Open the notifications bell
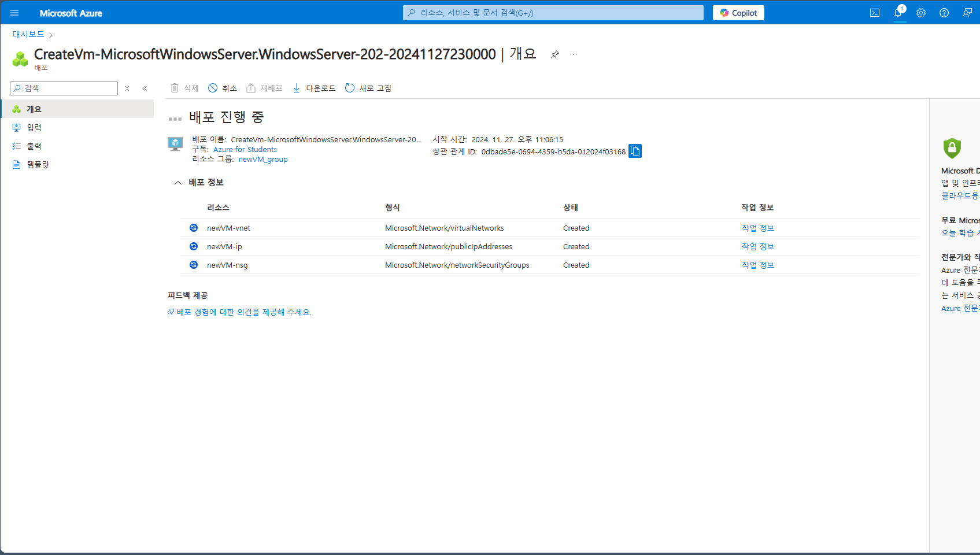 pos(898,13)
